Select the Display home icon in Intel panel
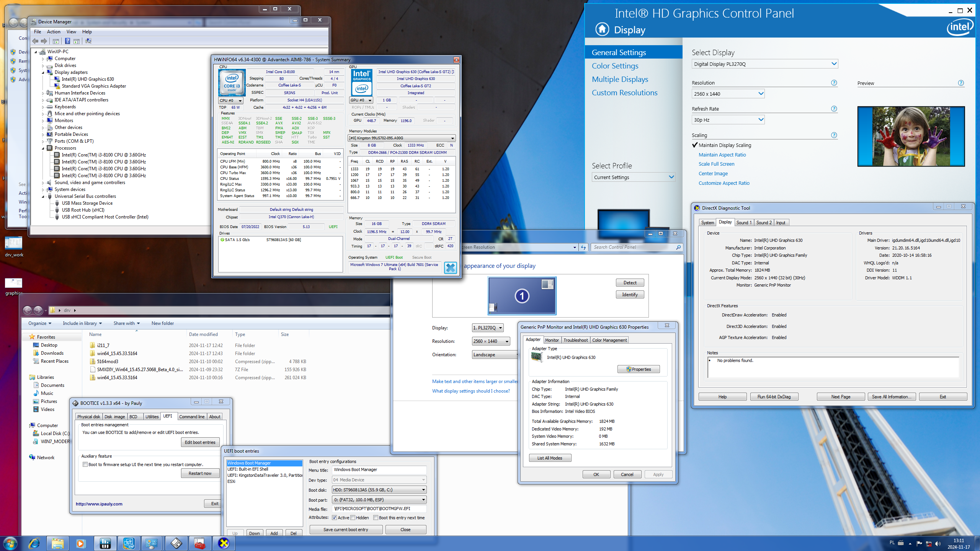 [602, 29]
